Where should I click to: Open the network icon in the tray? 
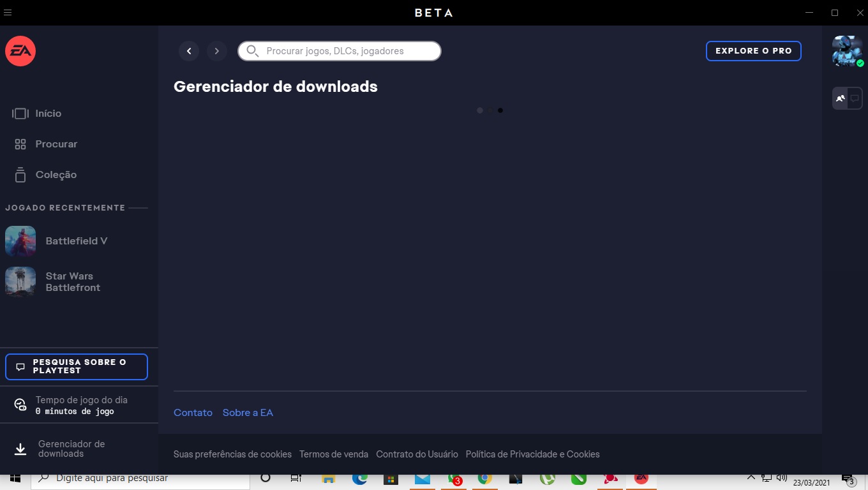[x=767, y=478]
